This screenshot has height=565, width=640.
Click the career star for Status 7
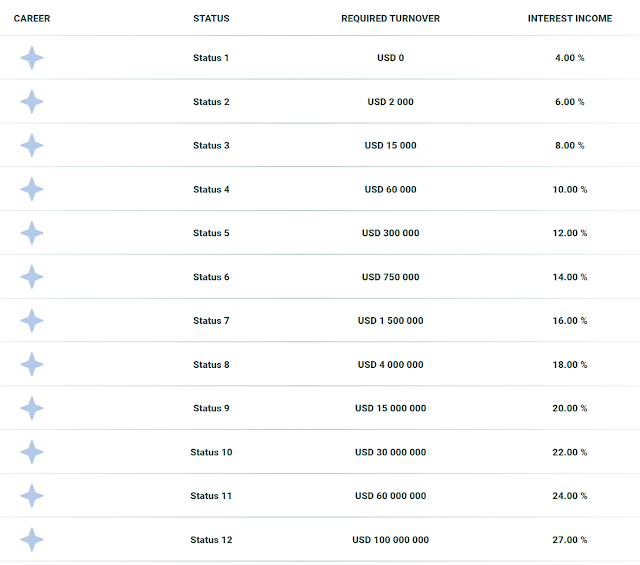[x=32, y=321]
